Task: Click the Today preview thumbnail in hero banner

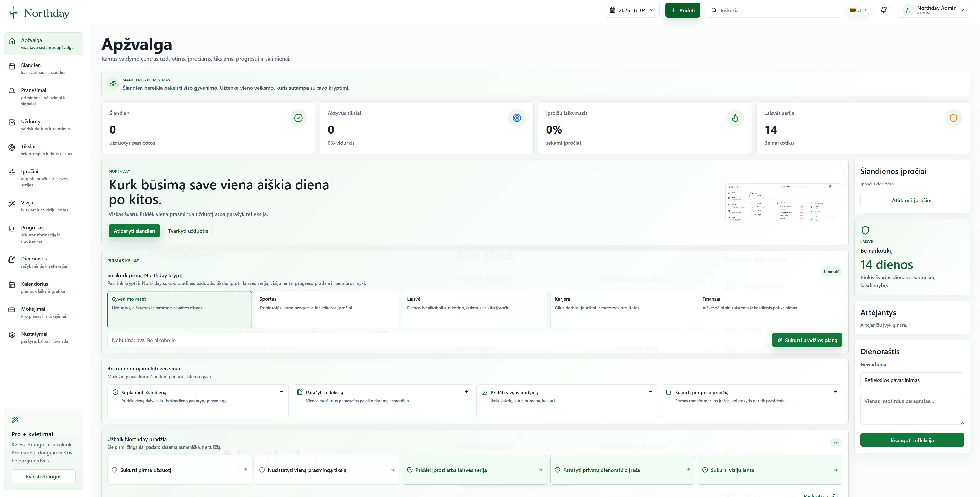Action: click(783, 202)
